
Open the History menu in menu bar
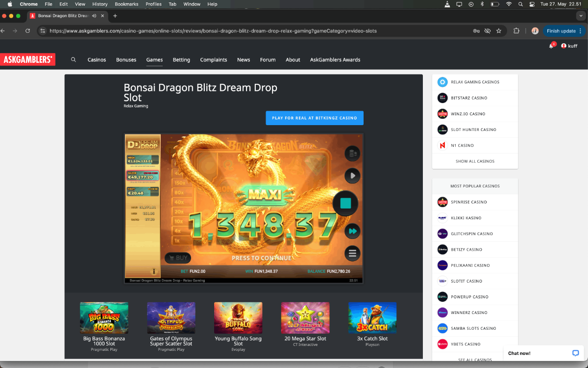[x=100, y=4]
